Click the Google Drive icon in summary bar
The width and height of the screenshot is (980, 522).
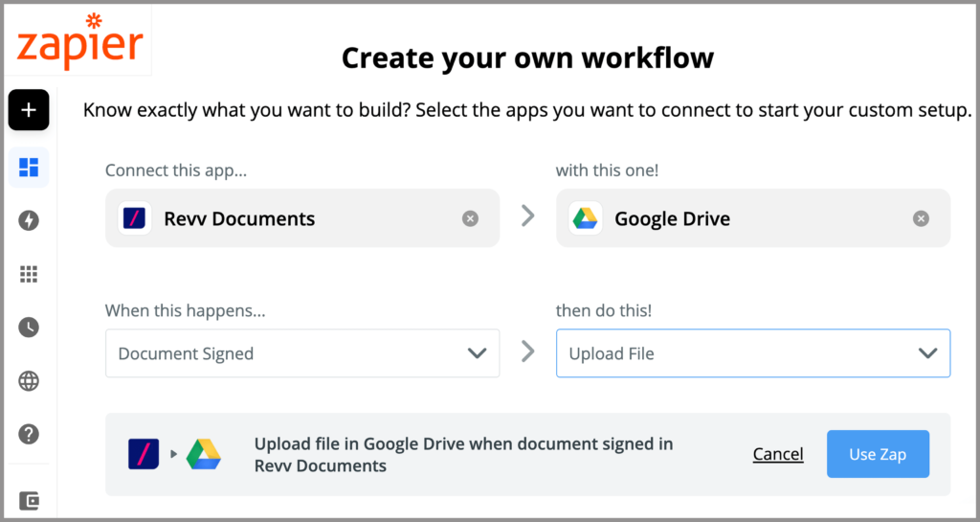coord(204,454)
